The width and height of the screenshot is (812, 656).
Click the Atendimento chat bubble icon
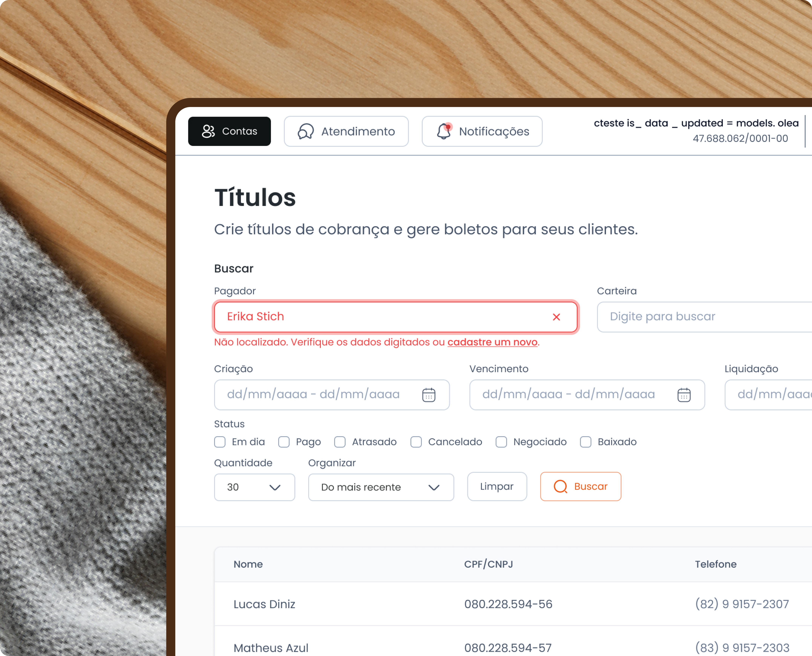pyautogui.click(x=306, y=132)
